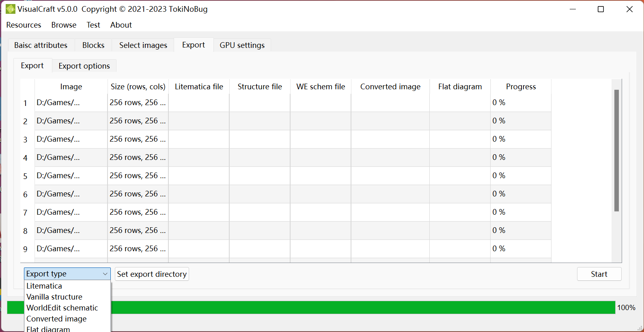The width and height of the screenshot is (644, 332).
Task: Open the About menu
Action: click(x=121, y=25)
